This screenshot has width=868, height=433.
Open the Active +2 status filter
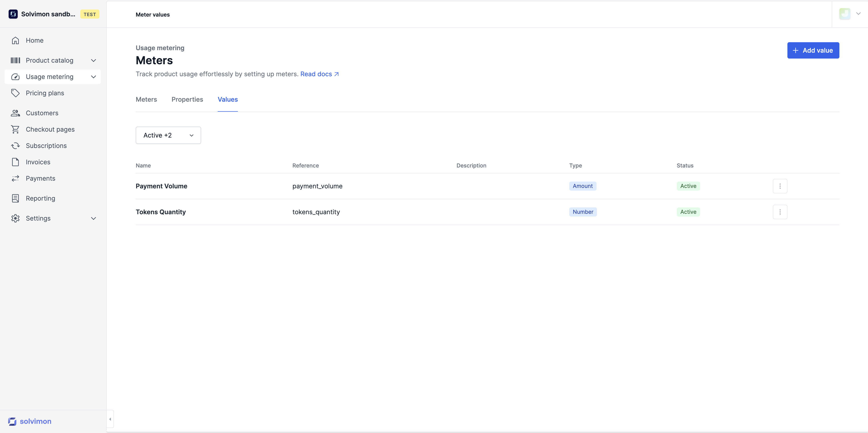click(168, 135)
